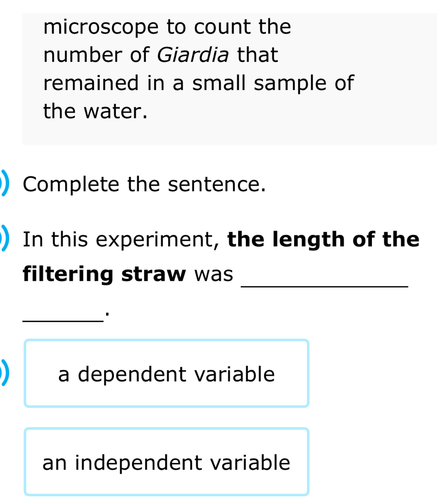Click the "Complete the sentence." instruction text
Screen dimensions: 437x504
[x=144, y=184]
